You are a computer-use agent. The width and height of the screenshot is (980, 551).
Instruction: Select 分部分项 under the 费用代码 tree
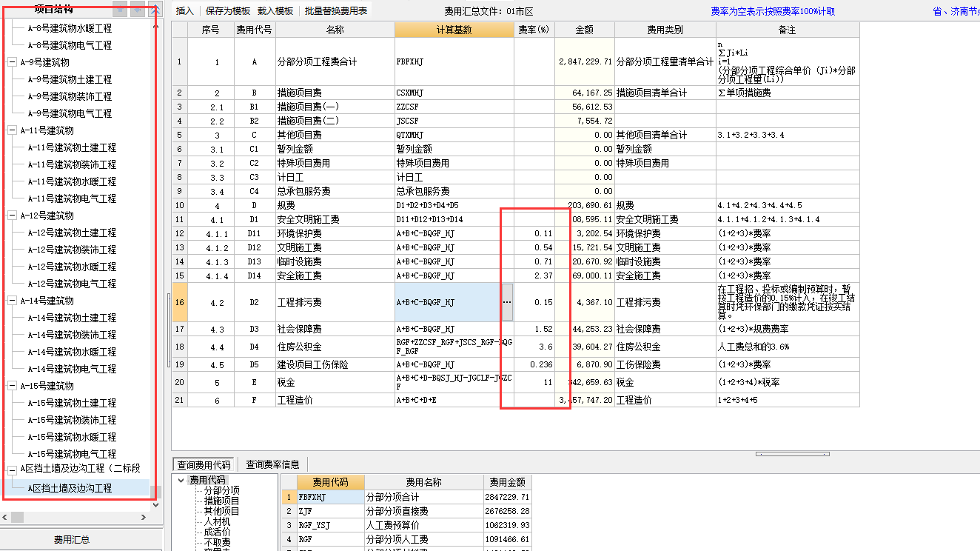pyautogui.click(x=221, y=490)
